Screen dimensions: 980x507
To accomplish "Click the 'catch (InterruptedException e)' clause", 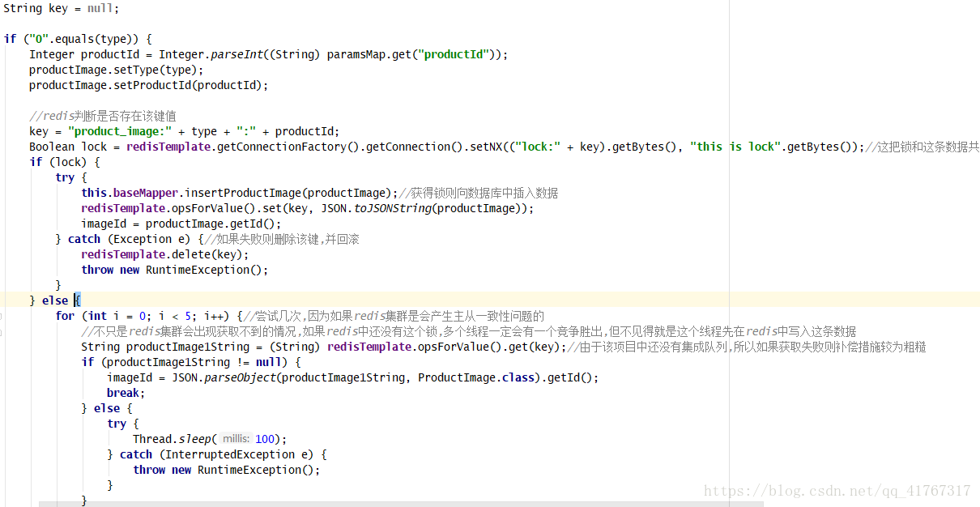I will (217, 454).
